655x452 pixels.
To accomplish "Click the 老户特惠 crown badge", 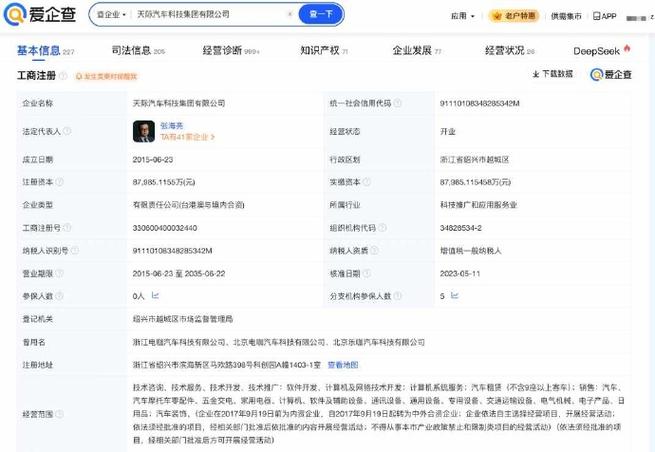I will (514, 16).
